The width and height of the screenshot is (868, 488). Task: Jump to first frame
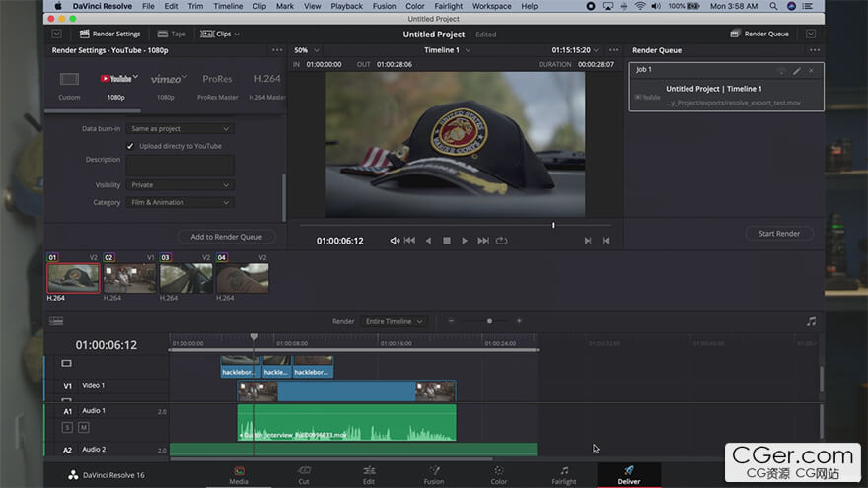[409, 241]
